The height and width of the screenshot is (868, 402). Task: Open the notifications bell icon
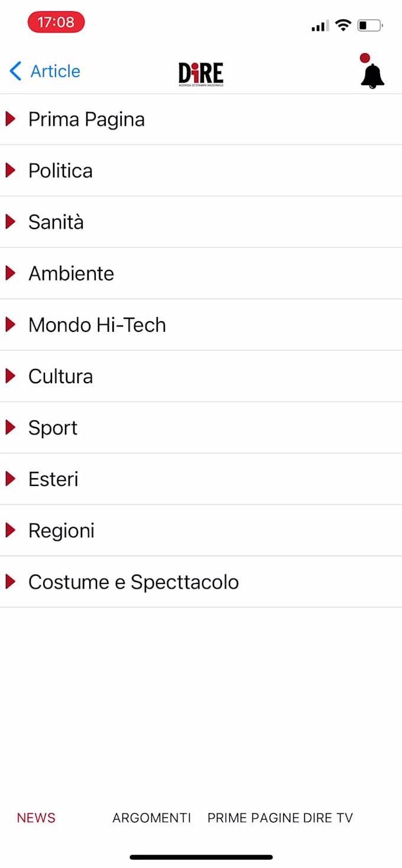tap(372, 75)
